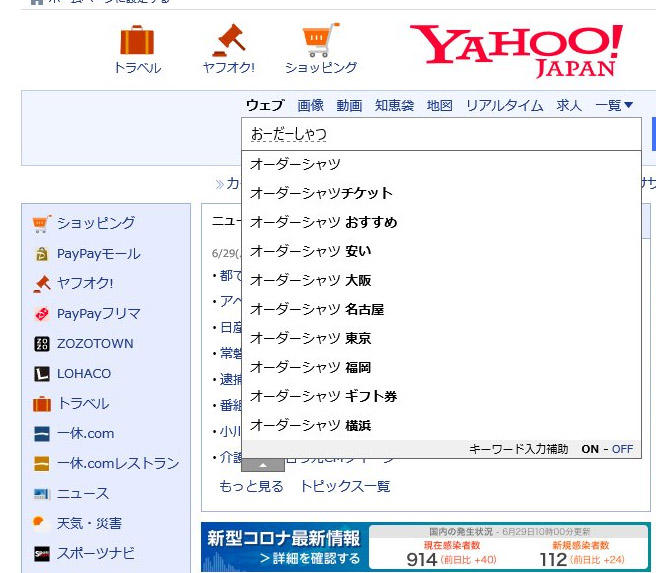Open the 天気・災害 text link

point(89,524)
